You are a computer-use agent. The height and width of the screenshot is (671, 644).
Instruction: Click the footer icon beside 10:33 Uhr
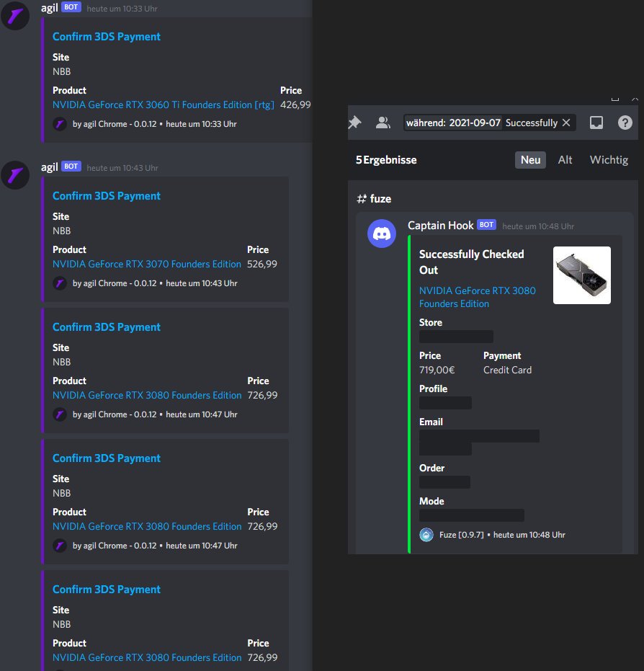tap(60, 124)
